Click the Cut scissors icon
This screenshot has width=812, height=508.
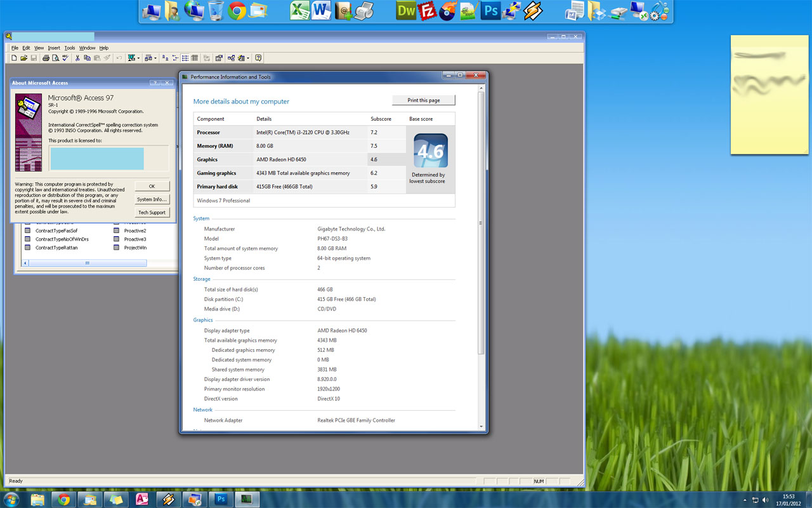tap(77, 58)
